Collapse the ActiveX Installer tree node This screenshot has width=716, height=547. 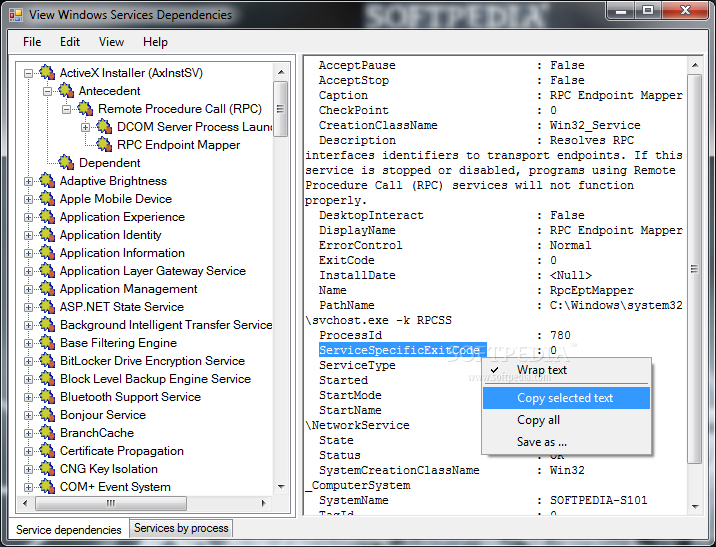coord(28,73)
